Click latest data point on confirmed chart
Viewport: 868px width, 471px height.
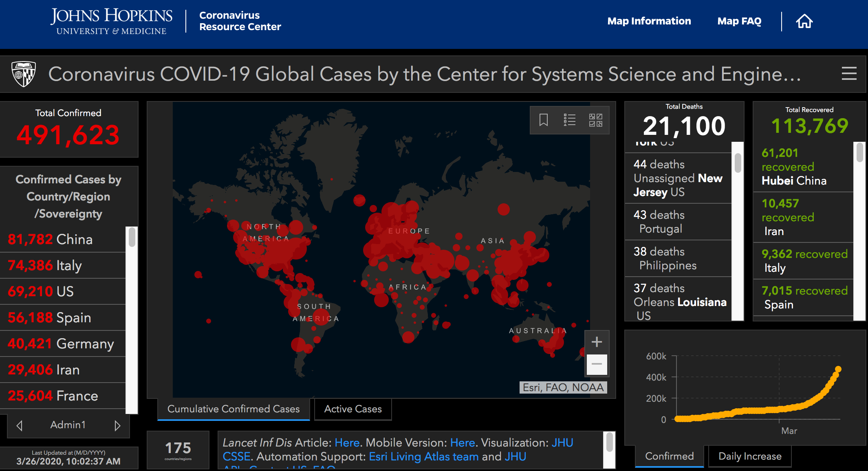point(838,369)
